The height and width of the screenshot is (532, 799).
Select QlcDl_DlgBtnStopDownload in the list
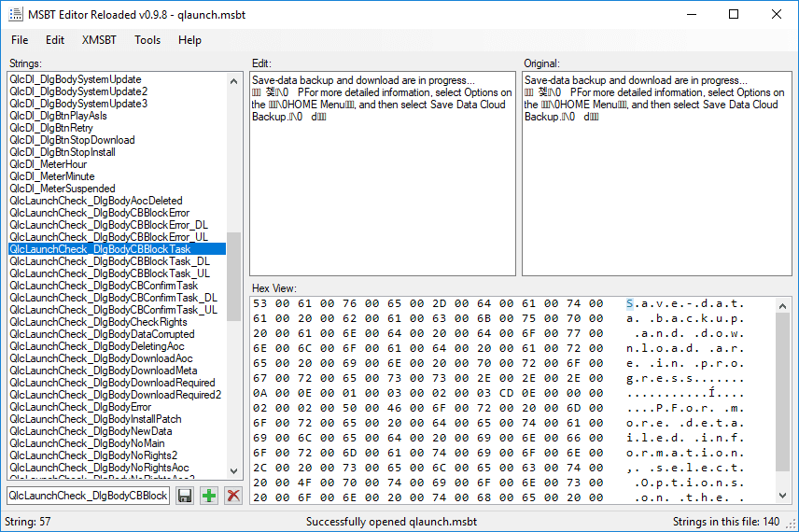72,140
